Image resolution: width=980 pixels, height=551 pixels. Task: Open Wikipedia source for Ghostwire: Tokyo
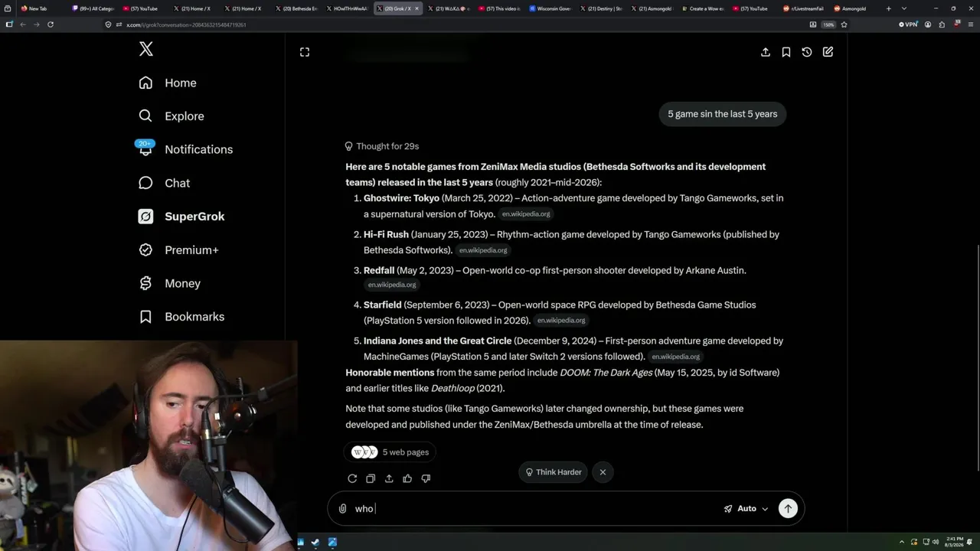coord(526,214)
